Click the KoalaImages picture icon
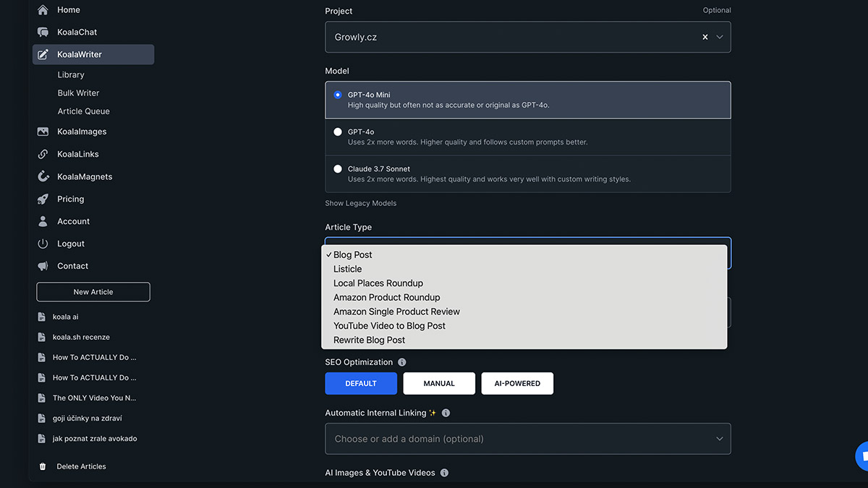 tap(43, 132)
